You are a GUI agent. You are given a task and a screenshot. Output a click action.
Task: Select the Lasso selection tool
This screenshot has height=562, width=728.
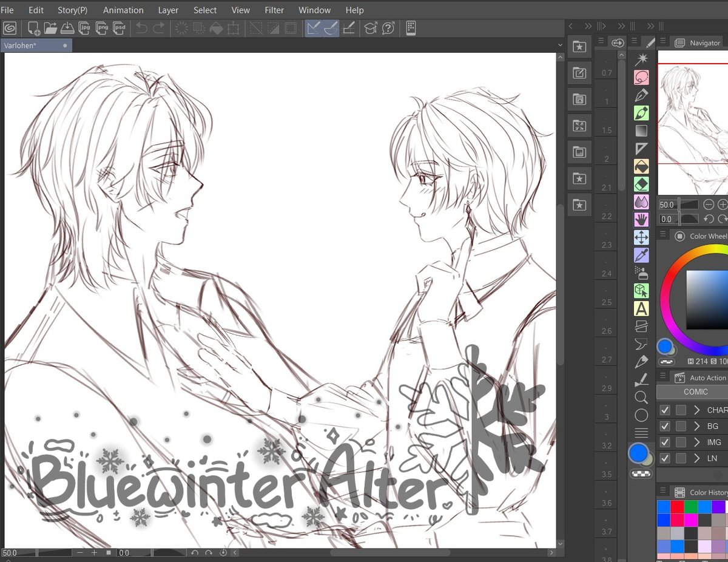point(641,77)
